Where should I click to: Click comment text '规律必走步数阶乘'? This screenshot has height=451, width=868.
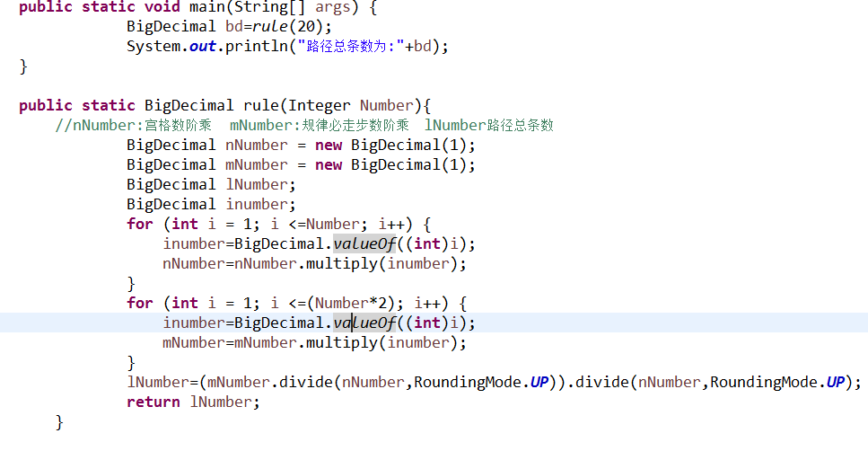click(355, 125)
